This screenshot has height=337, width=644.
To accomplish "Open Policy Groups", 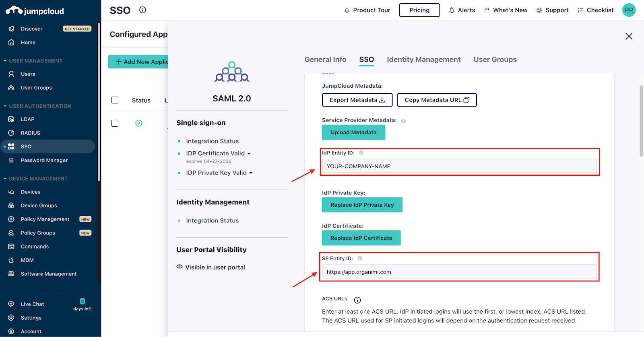I will click(38, 233).
